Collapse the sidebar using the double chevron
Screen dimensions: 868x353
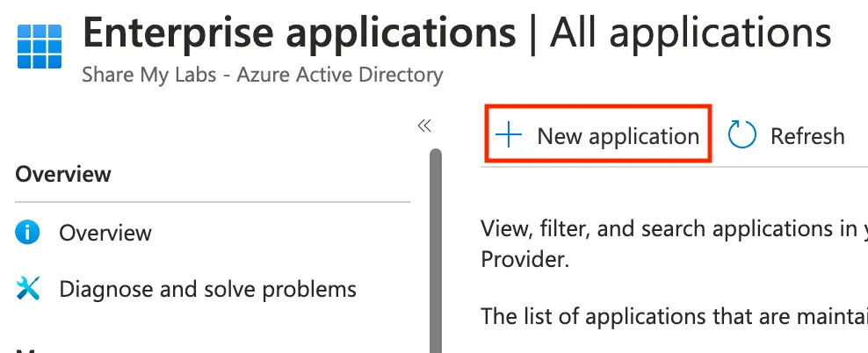coord(424,126)
